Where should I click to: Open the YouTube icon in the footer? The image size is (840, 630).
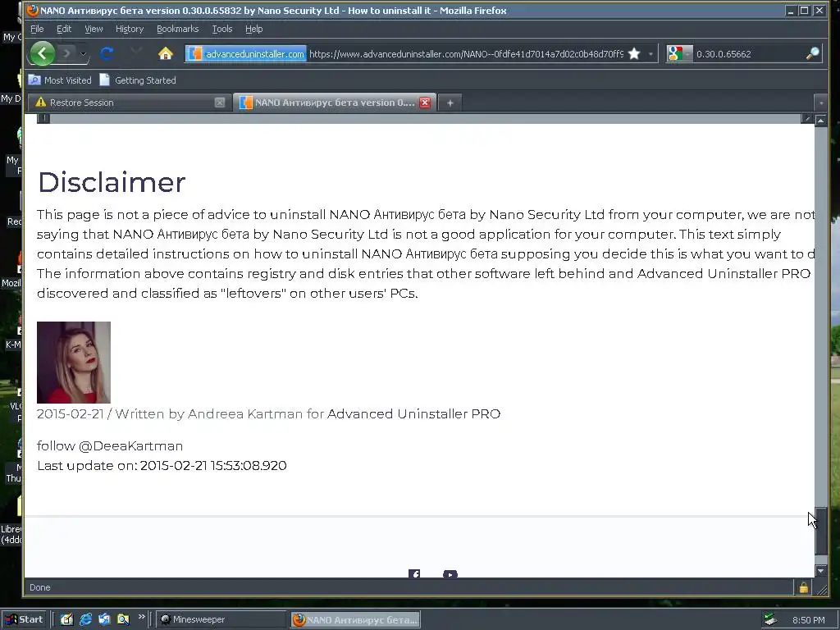(450, 573)
